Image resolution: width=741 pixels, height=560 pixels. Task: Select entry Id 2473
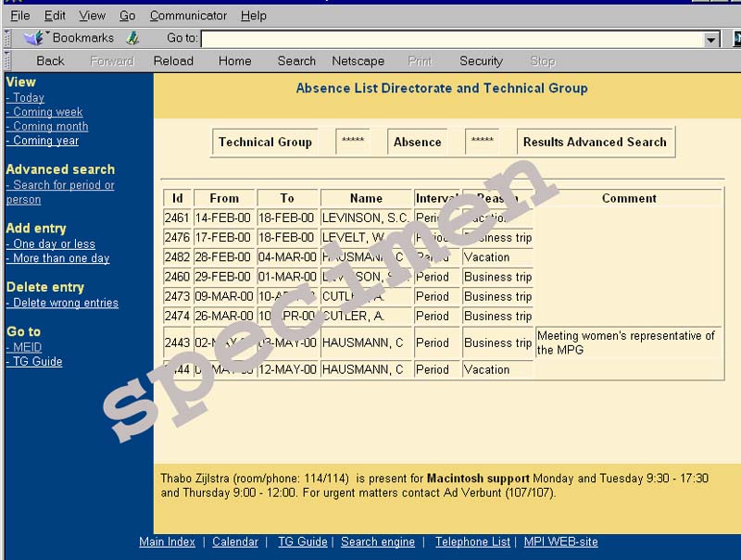[x=177, y=296]
